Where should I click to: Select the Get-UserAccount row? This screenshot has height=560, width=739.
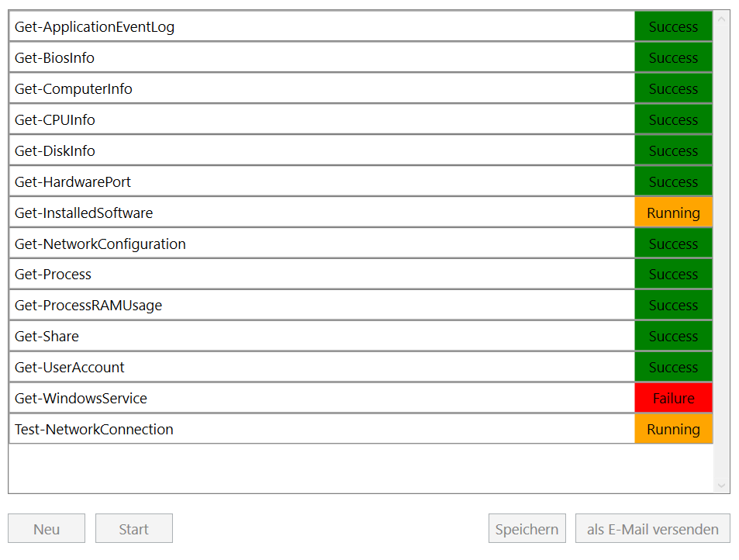(361, 367)
